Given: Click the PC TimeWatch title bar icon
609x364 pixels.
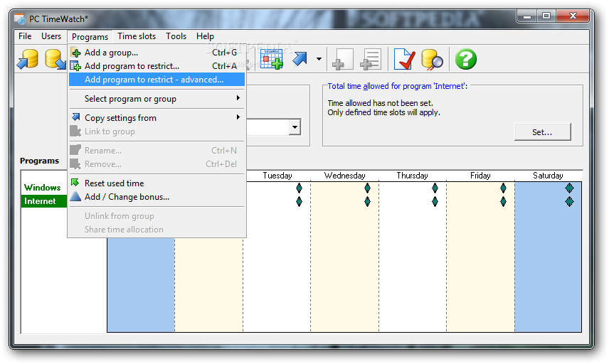Looking at the screenshot, I should tap(20, 18).
